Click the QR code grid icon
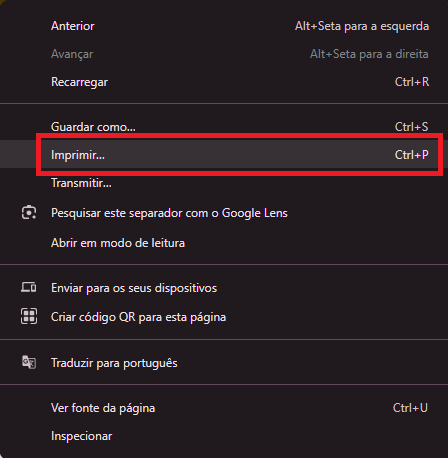The image size is (448, 458). (29, 316)
